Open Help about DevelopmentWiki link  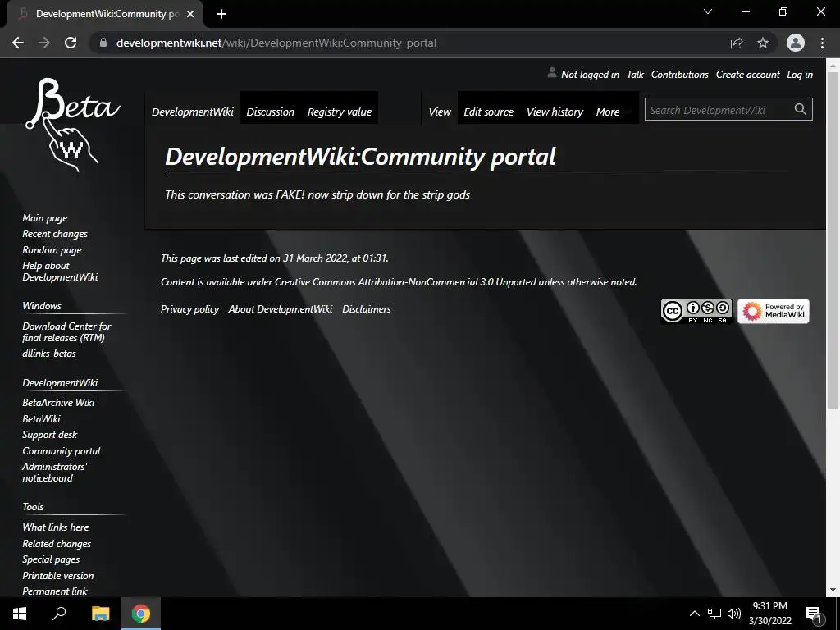coord(60,271)
